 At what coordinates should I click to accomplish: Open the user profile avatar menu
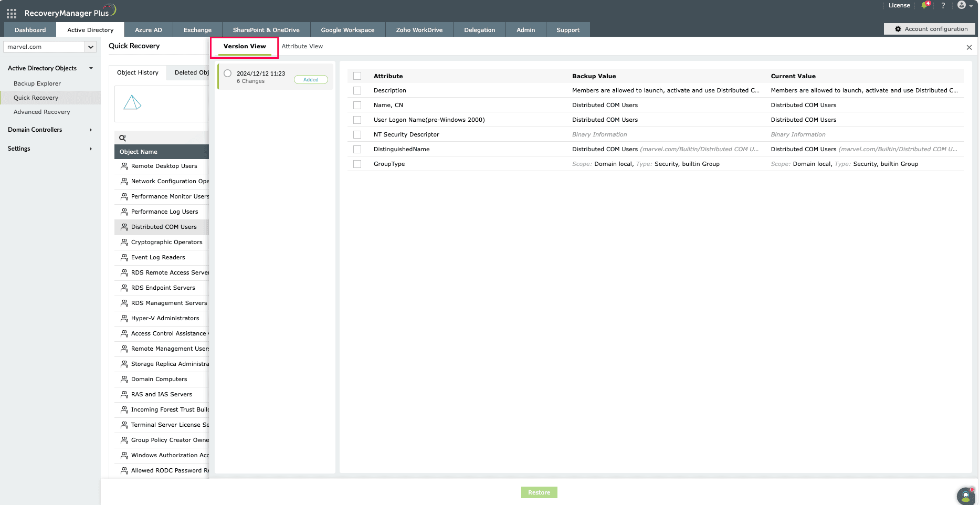point(965,5)
